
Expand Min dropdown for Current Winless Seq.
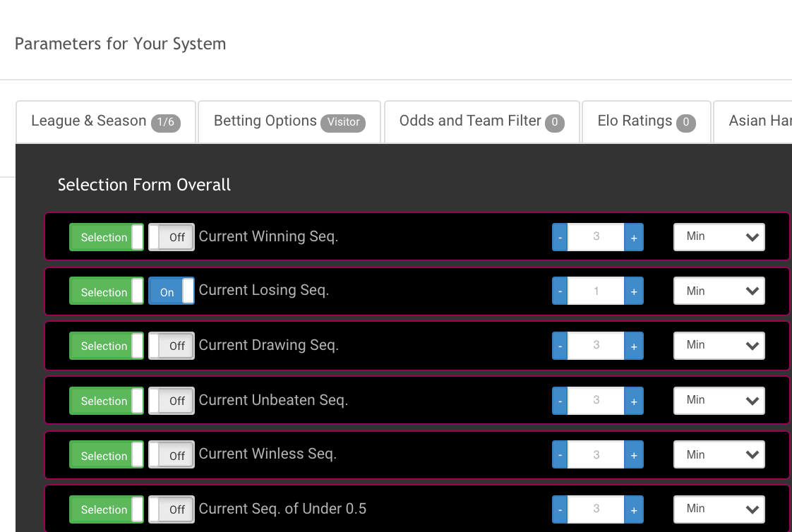(x=719, y=454)
